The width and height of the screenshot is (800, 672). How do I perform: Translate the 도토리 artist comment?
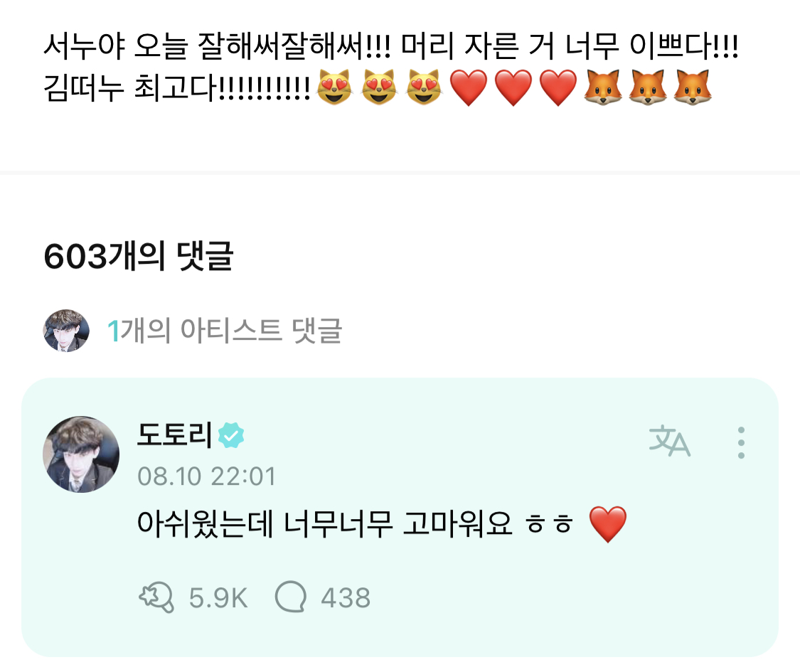669,442
